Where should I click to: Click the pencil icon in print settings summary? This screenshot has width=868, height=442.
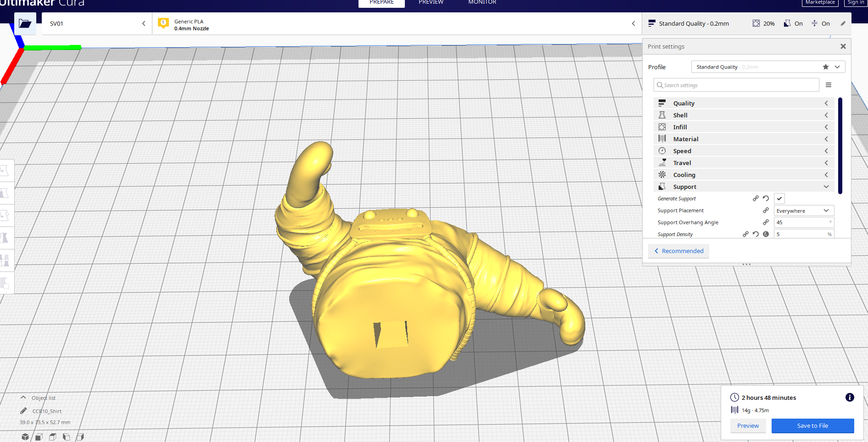[x=843, y=23]
